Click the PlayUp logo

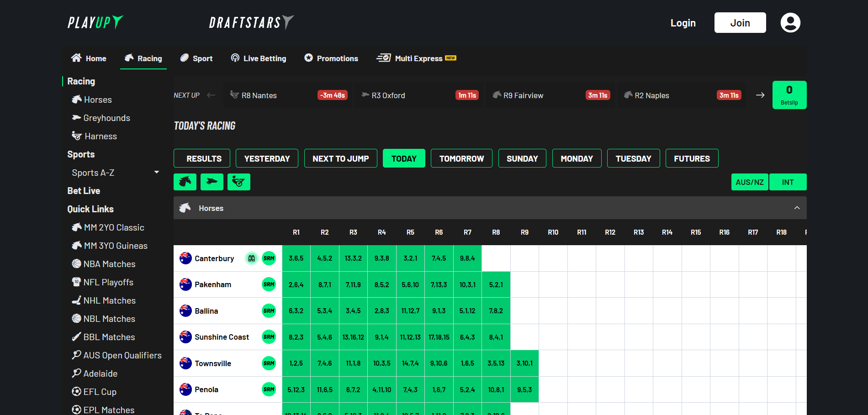click(x=95, y=22)
